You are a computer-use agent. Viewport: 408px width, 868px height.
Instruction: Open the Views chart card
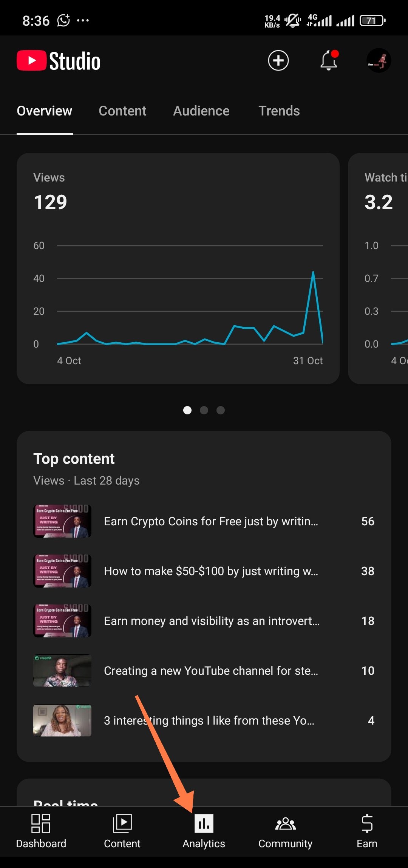click(x=178, y=268)
